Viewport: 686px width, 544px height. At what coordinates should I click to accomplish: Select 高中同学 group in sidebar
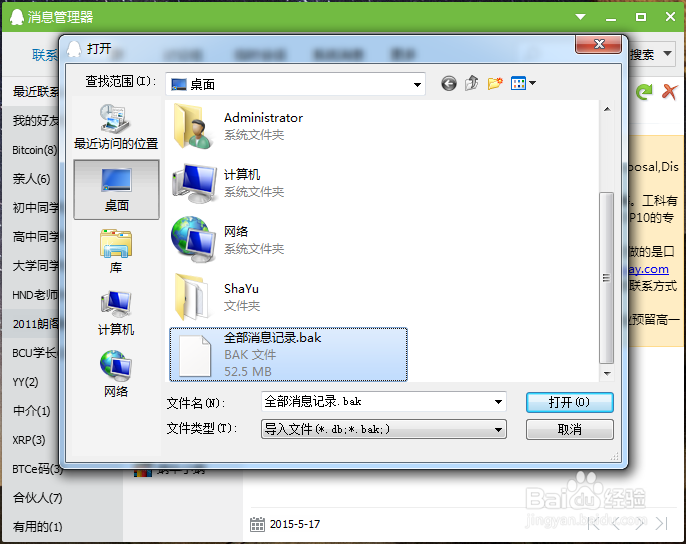click(x=36, y=236)
